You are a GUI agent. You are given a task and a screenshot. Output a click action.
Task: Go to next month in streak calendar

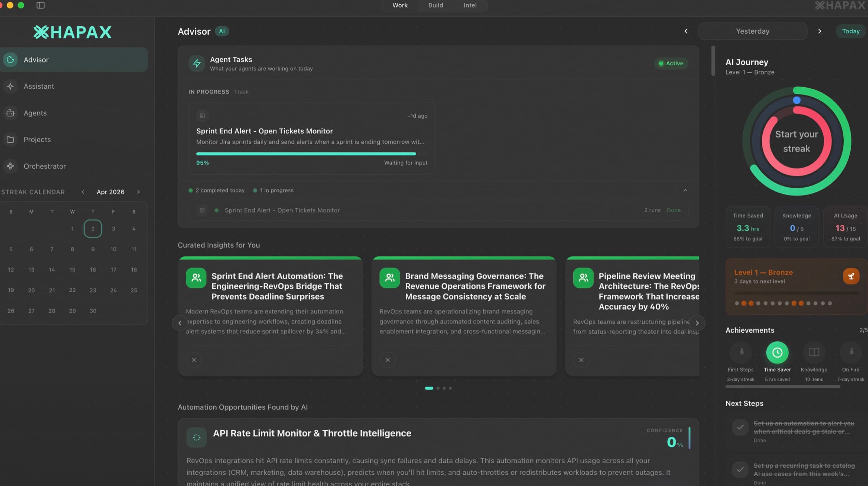coord(139,192)
